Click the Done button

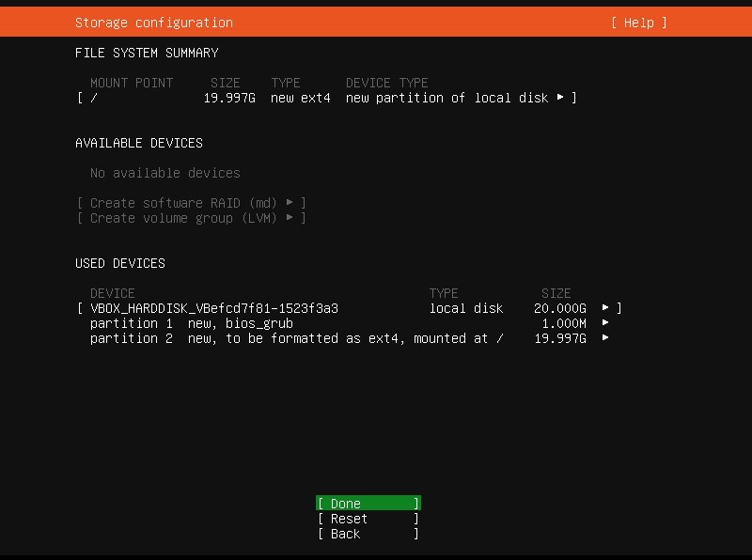coord(367,503)
